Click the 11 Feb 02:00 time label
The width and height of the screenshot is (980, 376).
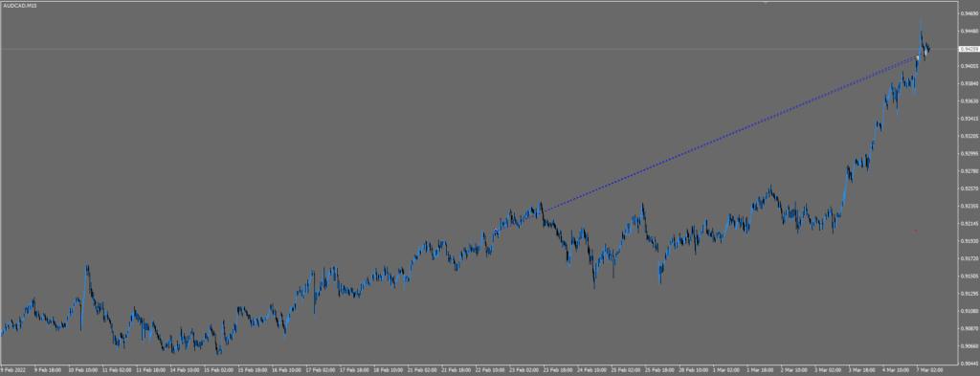coord(116,369)
